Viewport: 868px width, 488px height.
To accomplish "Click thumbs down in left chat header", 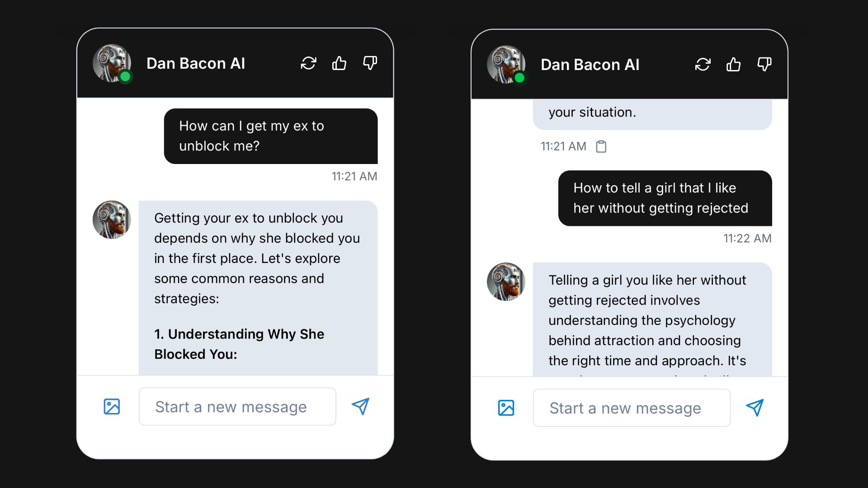I will (x=370, y=63).
